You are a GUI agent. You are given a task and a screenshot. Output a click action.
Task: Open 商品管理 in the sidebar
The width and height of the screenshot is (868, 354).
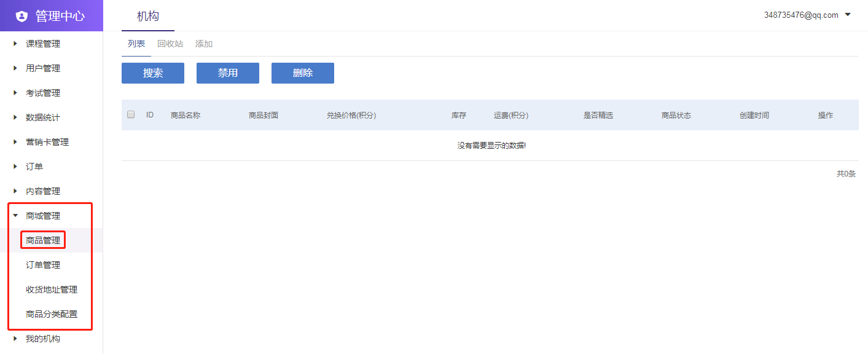[x=43, y=240]
